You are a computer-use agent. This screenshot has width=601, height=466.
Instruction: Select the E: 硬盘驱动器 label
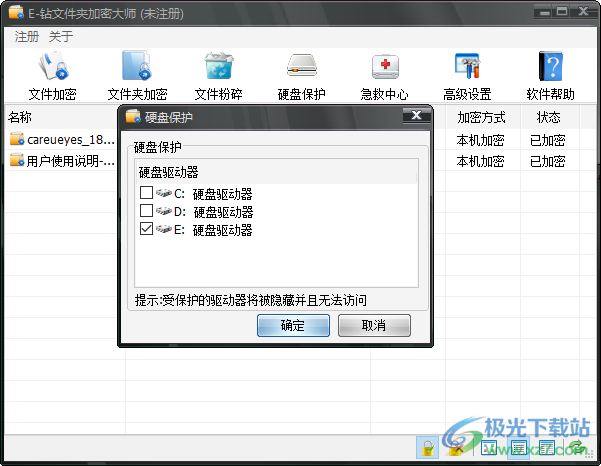213,230
